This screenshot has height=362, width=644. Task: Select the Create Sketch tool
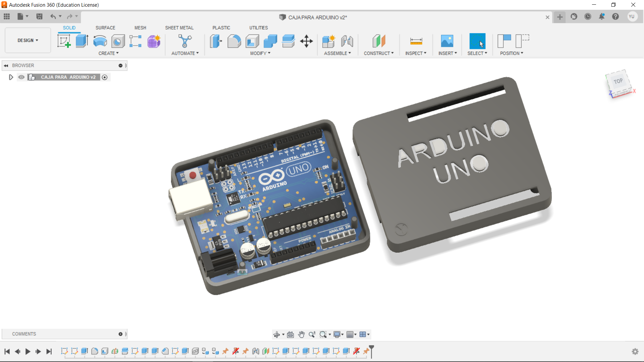(x=64, y=41)
